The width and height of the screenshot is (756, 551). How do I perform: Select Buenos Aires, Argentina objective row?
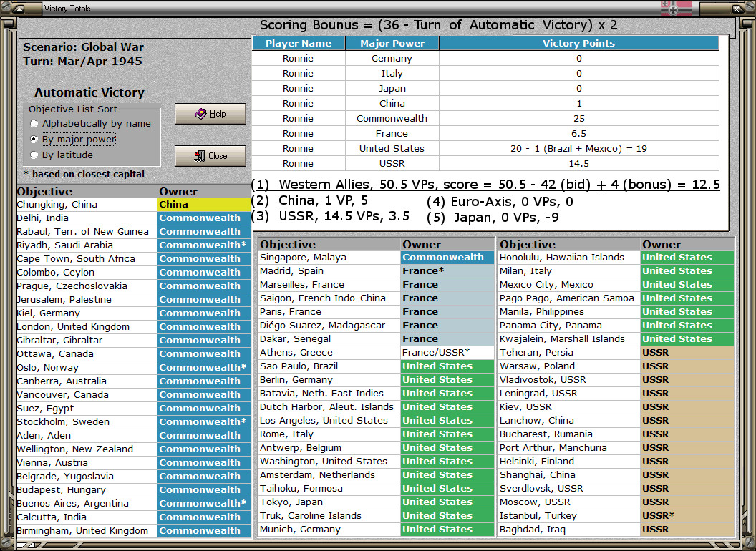[x=134, y=503]
